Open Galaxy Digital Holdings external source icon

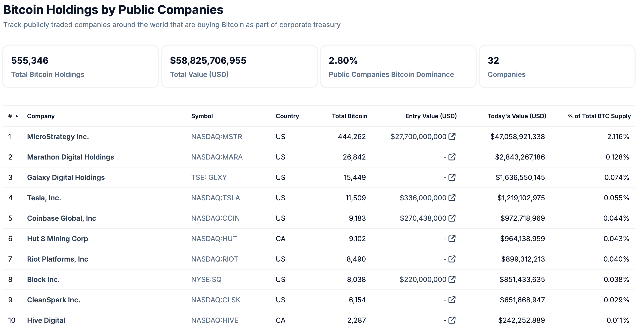452,177
